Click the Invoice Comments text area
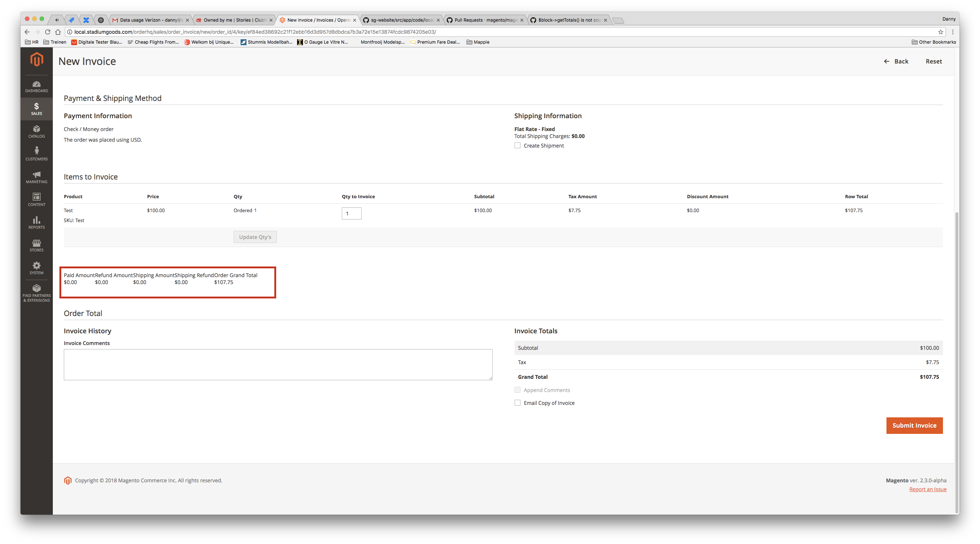 coord(278,364)
